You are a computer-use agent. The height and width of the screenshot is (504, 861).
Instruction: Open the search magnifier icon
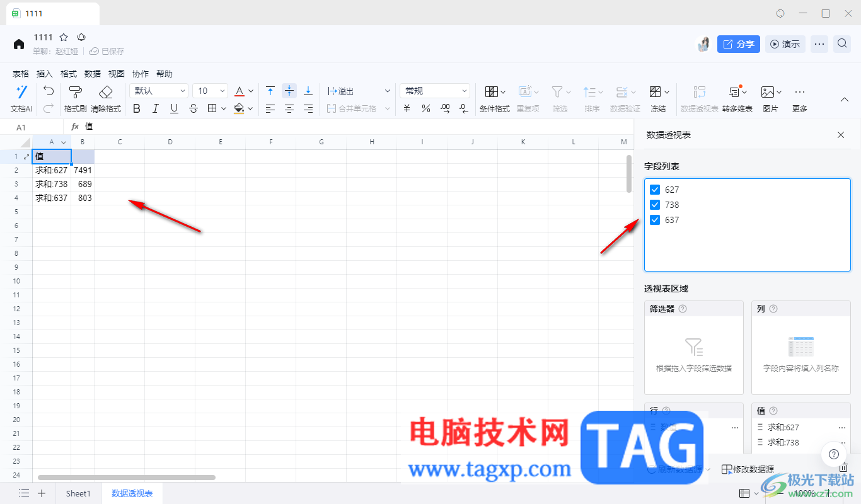pyautogui.click(x=842, y=44)
